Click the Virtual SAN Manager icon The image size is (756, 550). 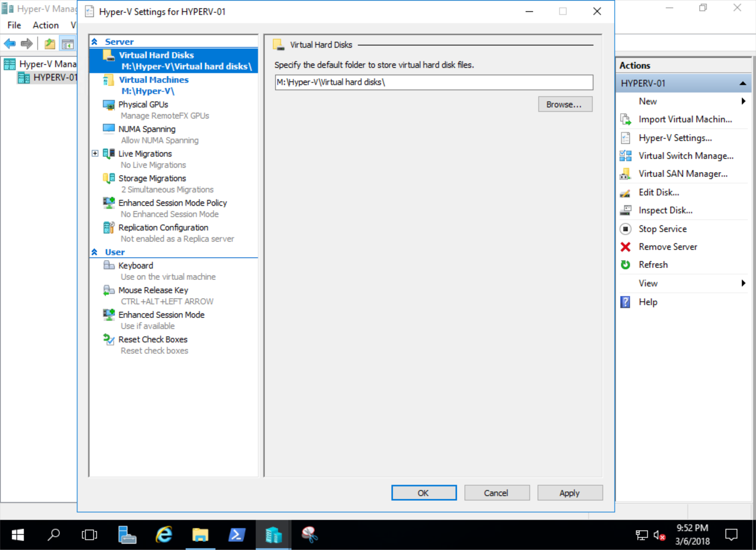click(626, 174)
